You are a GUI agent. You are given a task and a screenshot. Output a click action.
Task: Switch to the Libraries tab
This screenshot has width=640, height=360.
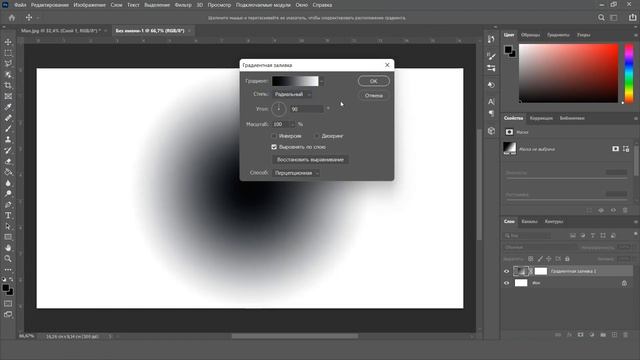click(x=572, y=118)
